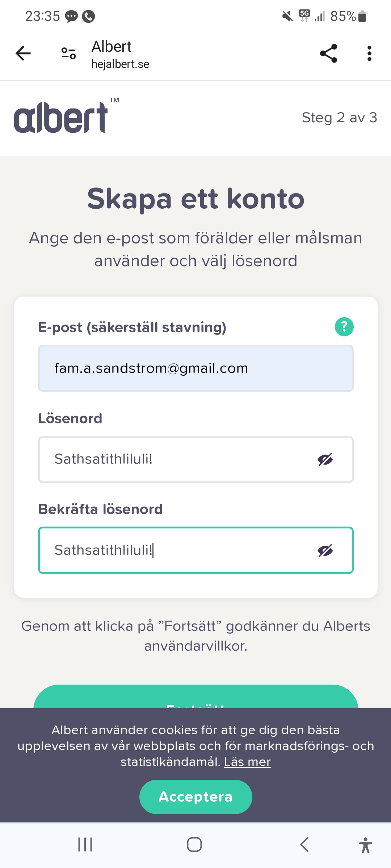Open the three-dot overflow menu
The width and height of the screenshot is (391, 868).
click(x=369, y=54)
